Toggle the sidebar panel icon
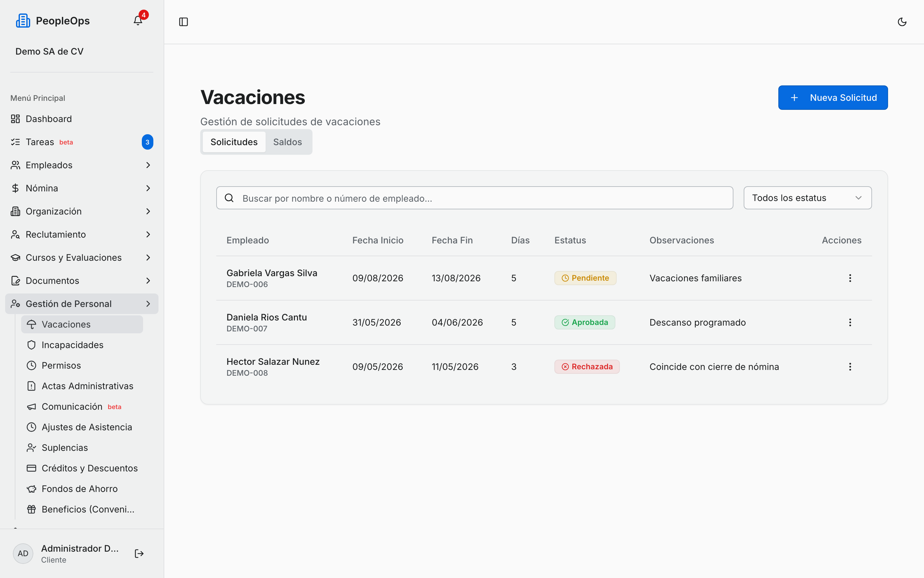 tap(184, 22)
